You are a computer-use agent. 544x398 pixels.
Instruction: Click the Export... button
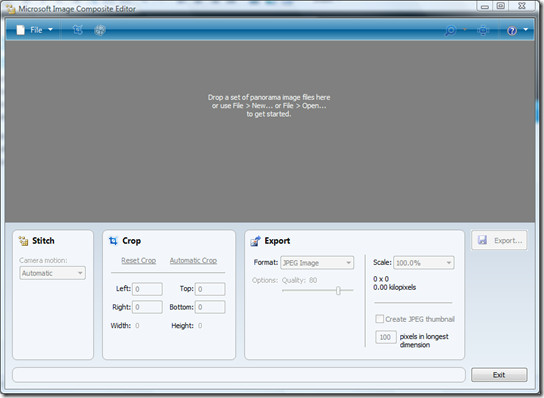499,240
